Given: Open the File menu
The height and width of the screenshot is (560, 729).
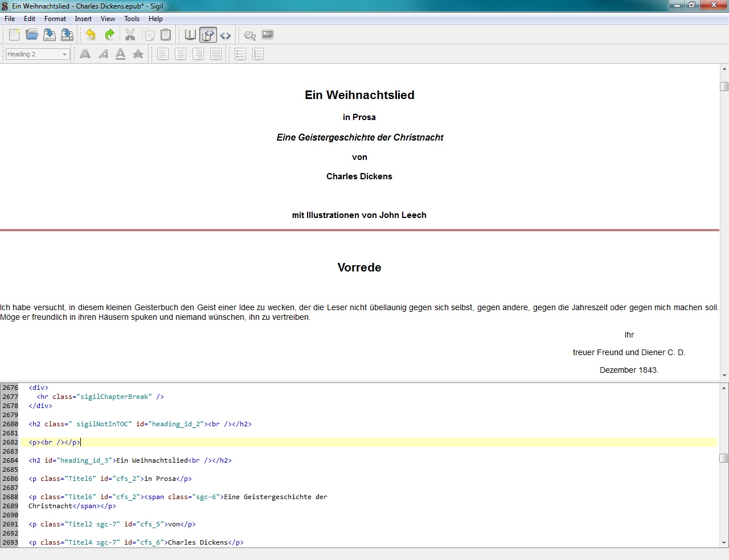Looking at the screenshot, I should pyautogui.click(x=10, y=19).
